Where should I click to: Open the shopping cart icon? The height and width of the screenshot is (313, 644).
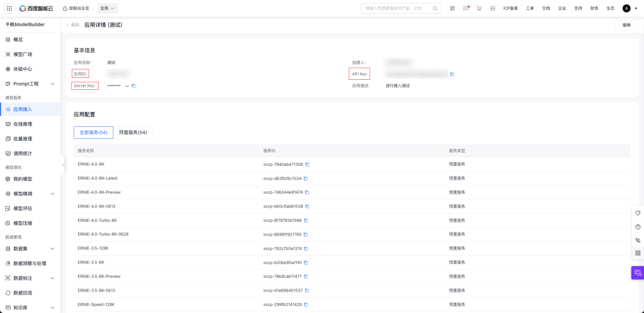(479, 8)
